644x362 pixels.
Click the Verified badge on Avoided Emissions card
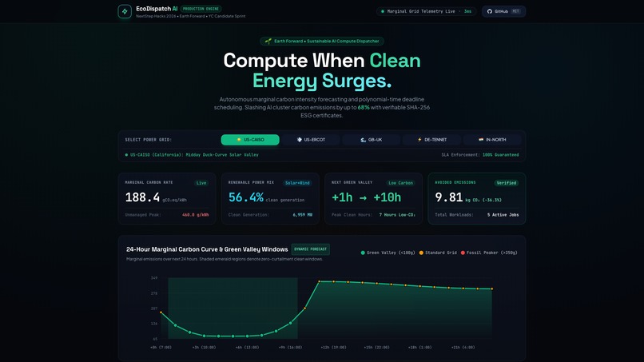coord(507,183)
